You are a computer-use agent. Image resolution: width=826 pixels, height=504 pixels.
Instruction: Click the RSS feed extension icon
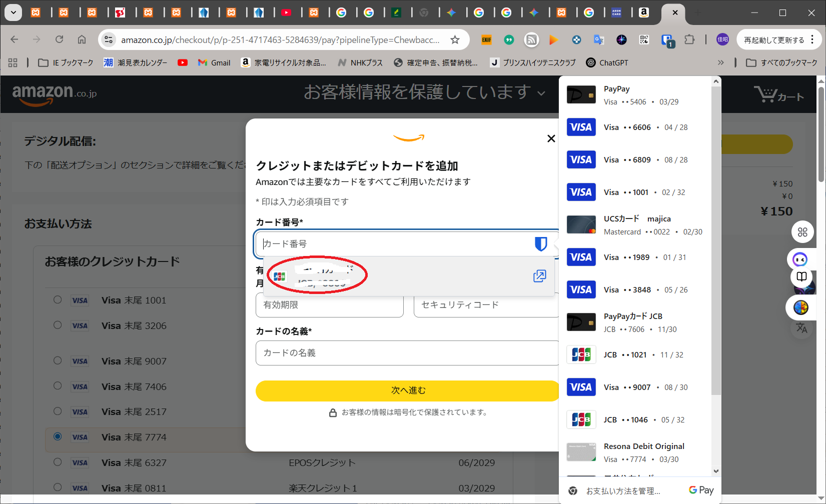531,40
